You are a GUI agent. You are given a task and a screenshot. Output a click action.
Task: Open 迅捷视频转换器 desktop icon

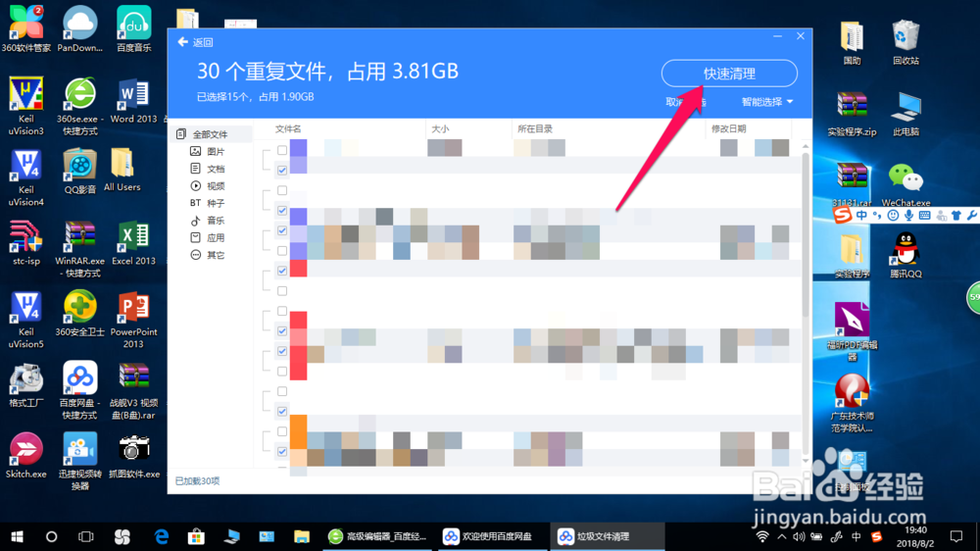click(x=80, y=462)
